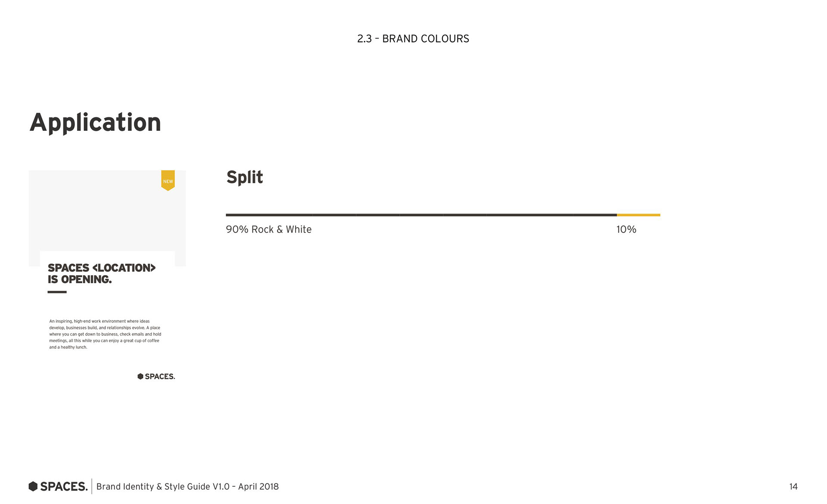Click the short dark underline below the poster headline
827x504 pixels.
tap(57, 292)
